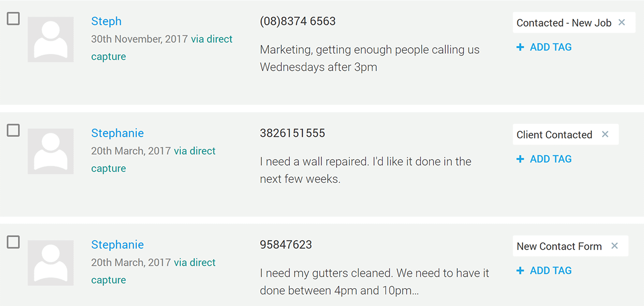Remove the Client Contacted tag

pos(605,135)
